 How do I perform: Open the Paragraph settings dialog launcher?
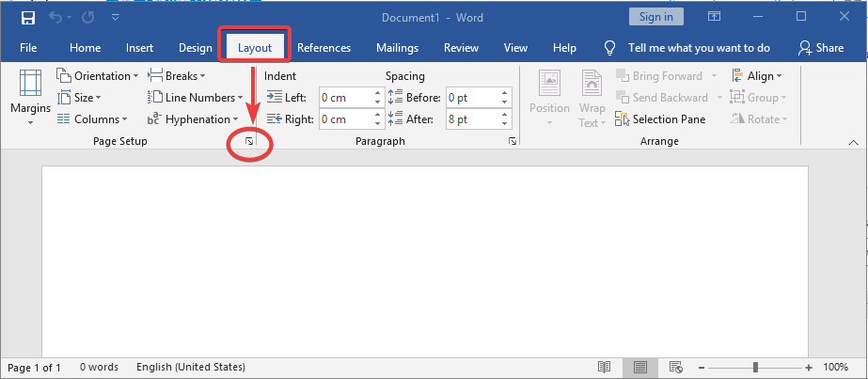coord(513,142)
